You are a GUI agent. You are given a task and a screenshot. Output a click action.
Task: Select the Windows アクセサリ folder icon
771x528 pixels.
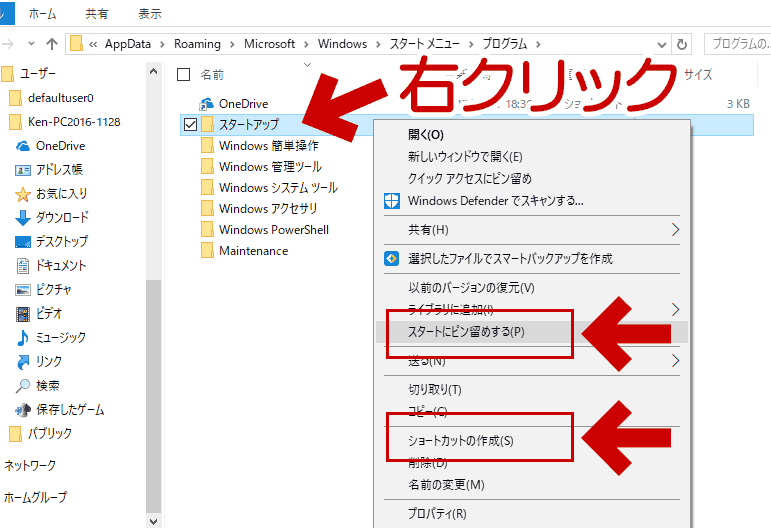point(207,208)
